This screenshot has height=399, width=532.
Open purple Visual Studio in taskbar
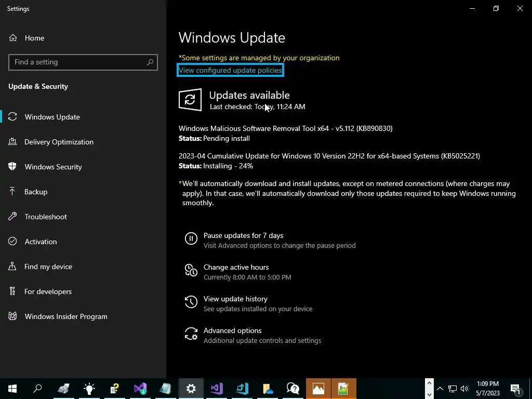pos(217,389)
